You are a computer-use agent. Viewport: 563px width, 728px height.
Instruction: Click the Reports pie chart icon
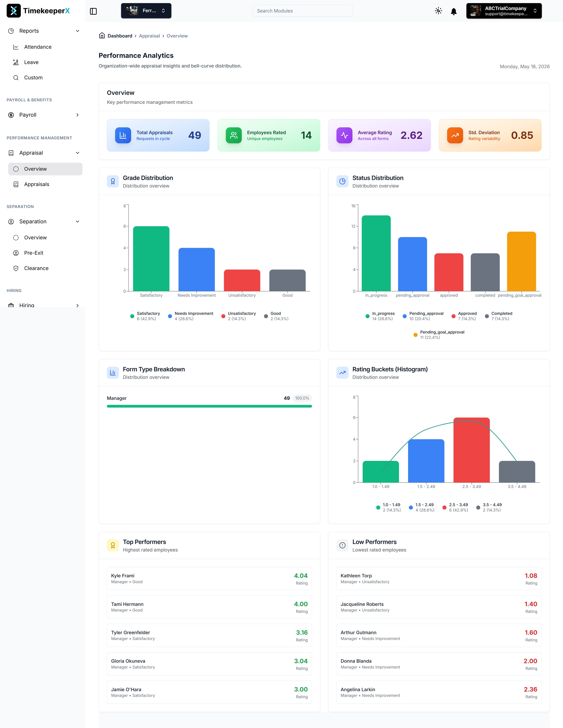tap(11, 31)
